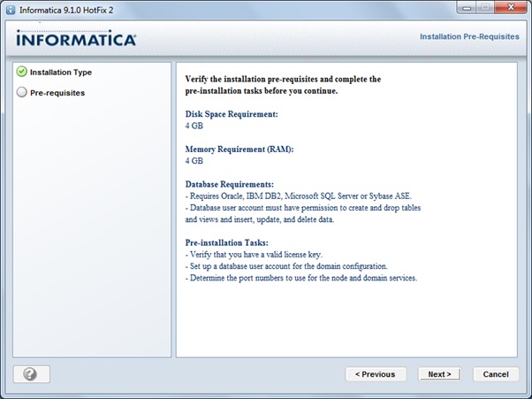This screenshot has height=399, width=532.
Task: Click the Verify the installation pre-requisites sentence
Action: point(283,85)
